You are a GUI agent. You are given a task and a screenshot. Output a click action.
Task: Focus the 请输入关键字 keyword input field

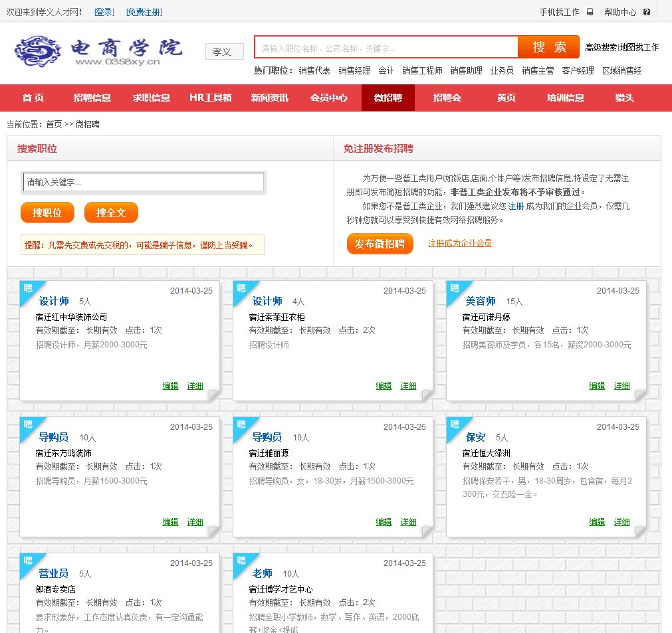click(144, 182)
